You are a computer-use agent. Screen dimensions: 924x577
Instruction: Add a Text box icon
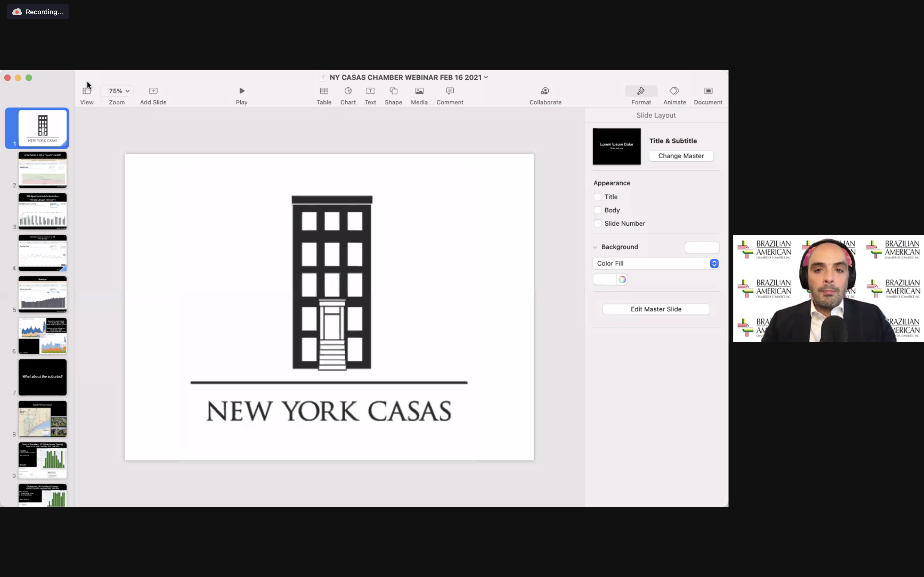pyautogui.click(x=370, y=91)
